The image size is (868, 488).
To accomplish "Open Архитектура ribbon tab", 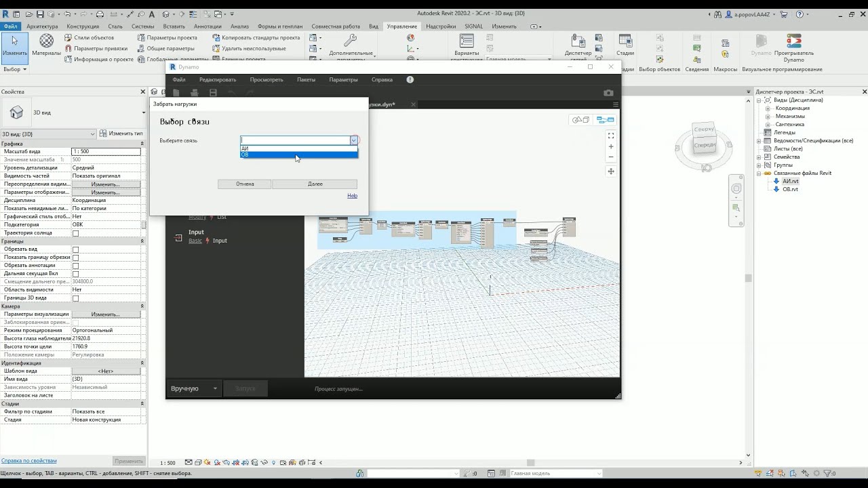I will tap(42, 26).
